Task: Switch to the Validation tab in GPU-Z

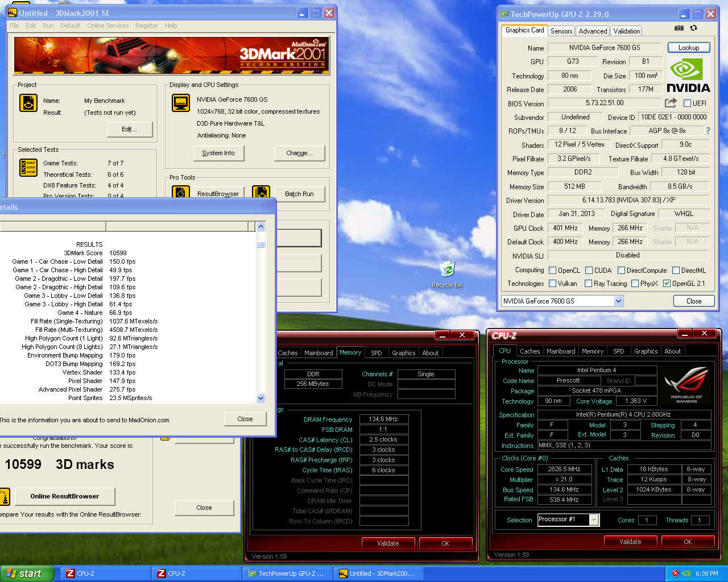Action: tap(626, 31)
